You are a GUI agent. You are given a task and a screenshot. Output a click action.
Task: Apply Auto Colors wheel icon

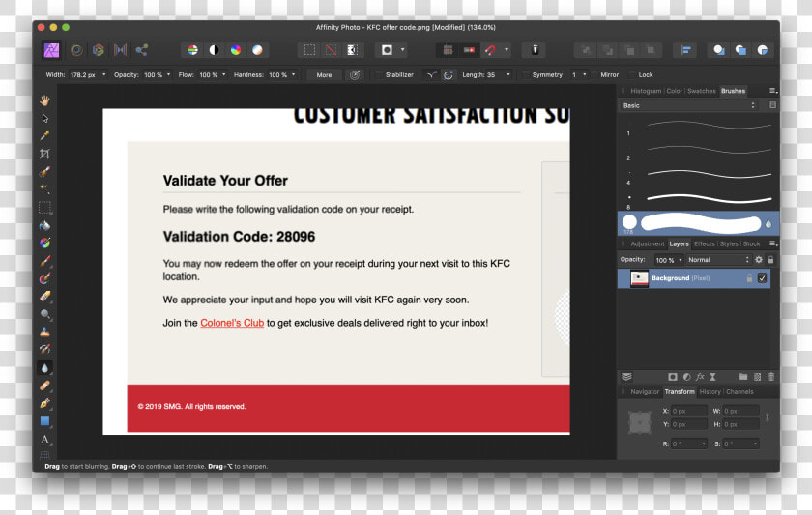click(236, 50)
